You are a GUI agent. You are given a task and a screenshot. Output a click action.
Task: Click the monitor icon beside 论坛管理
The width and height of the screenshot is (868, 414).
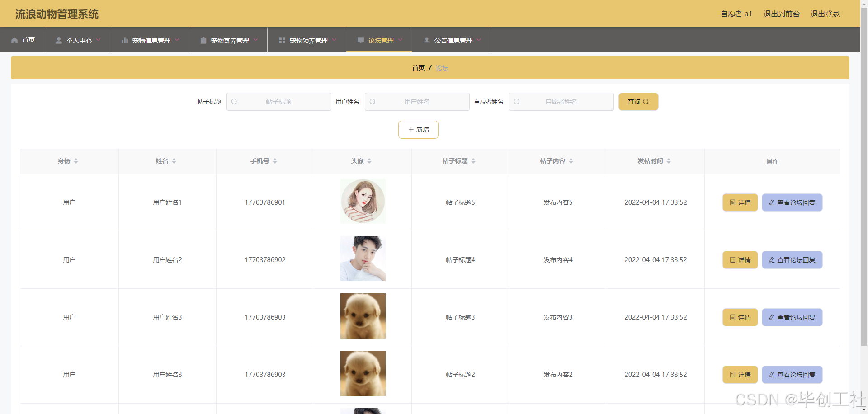click(361, 40)
